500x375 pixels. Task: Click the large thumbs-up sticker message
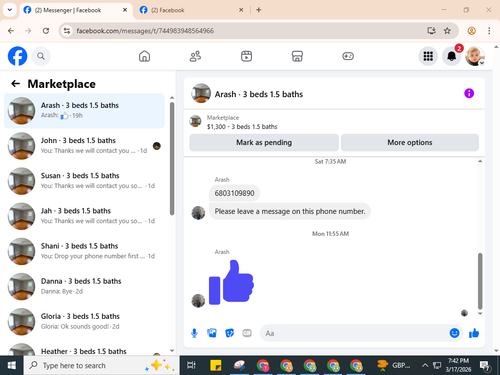(x=231, y=282)
